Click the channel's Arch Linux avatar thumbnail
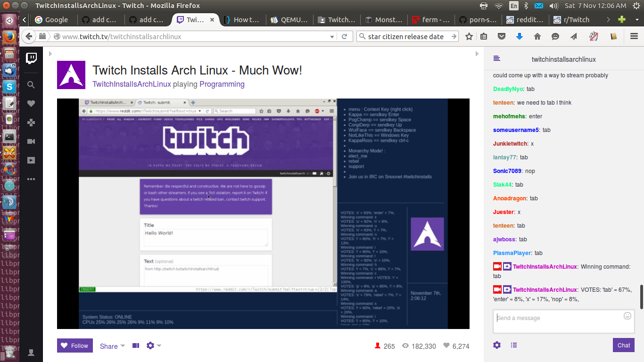644x362 pixels. (x=71, y=75)
